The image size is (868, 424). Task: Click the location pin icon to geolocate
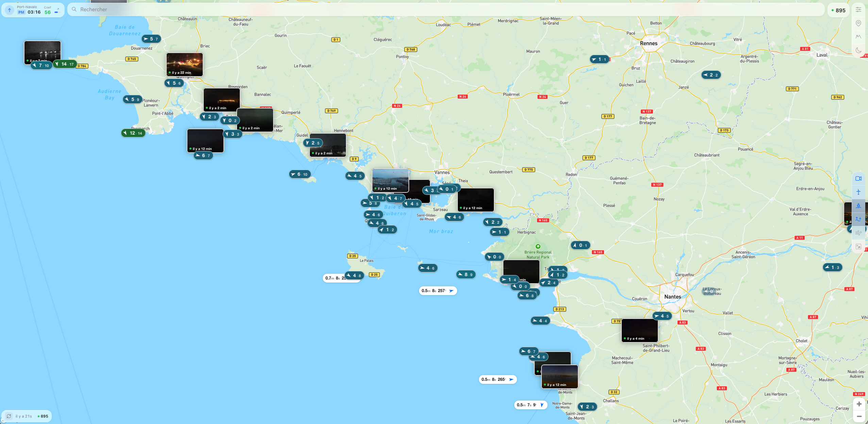click(858, 23)
